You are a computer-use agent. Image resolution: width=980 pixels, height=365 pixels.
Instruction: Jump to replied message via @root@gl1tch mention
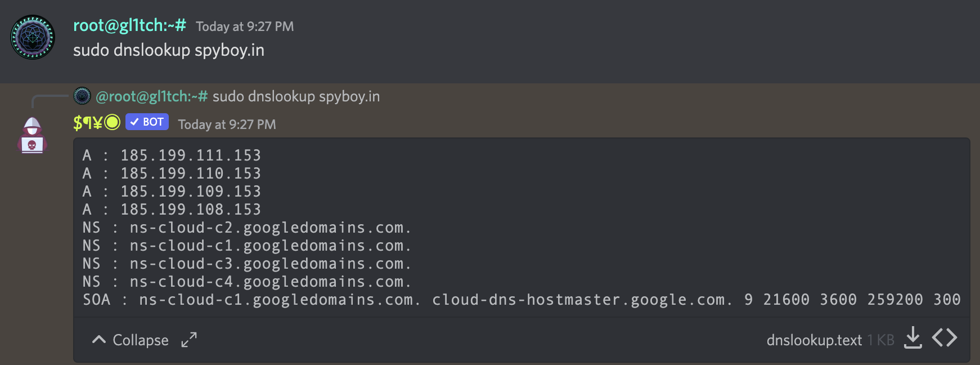tap(152, 97)
